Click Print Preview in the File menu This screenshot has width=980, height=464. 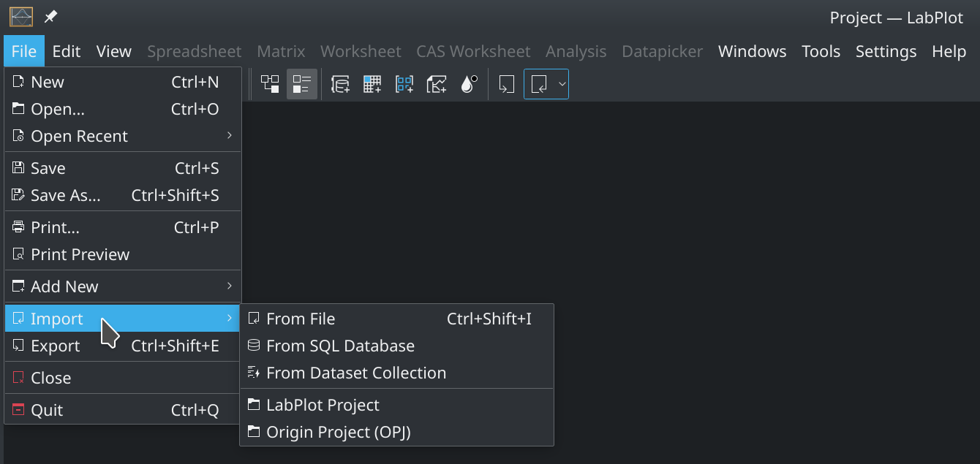[x=80, y=254]
